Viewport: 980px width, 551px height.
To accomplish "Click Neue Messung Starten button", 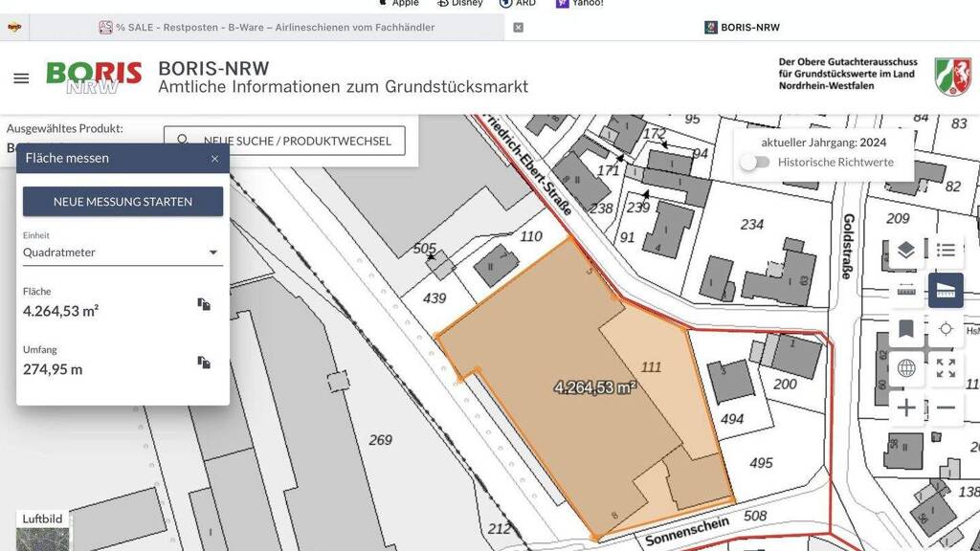I will [x=122, y=202].
